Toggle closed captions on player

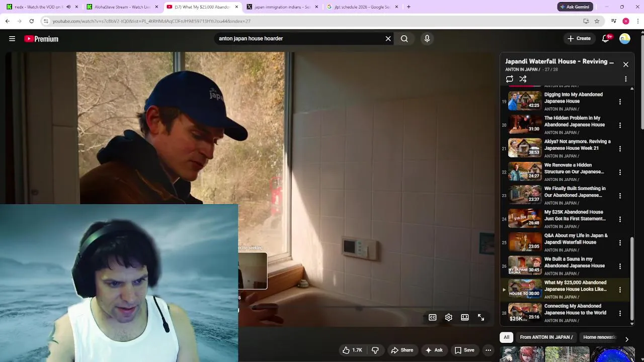point(432,318)
